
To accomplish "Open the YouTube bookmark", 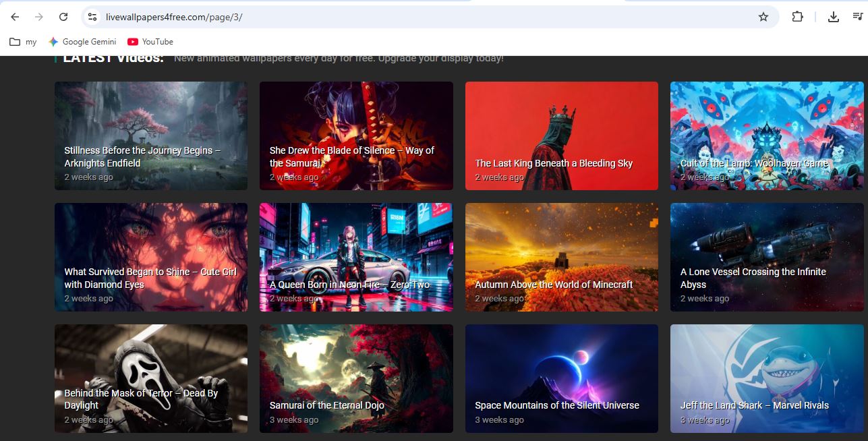I will [x=150, y=42].
